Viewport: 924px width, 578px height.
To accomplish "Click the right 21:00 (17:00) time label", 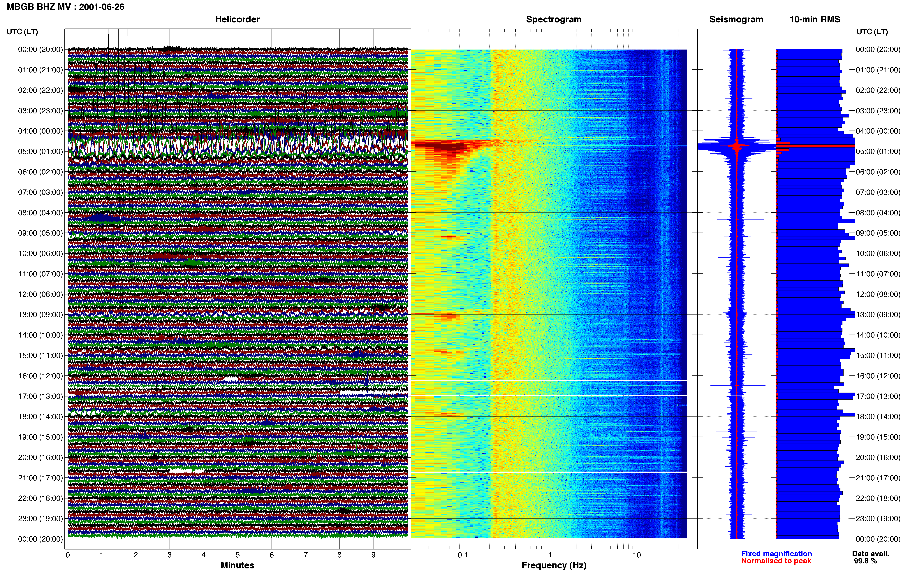I will [878, 478].
